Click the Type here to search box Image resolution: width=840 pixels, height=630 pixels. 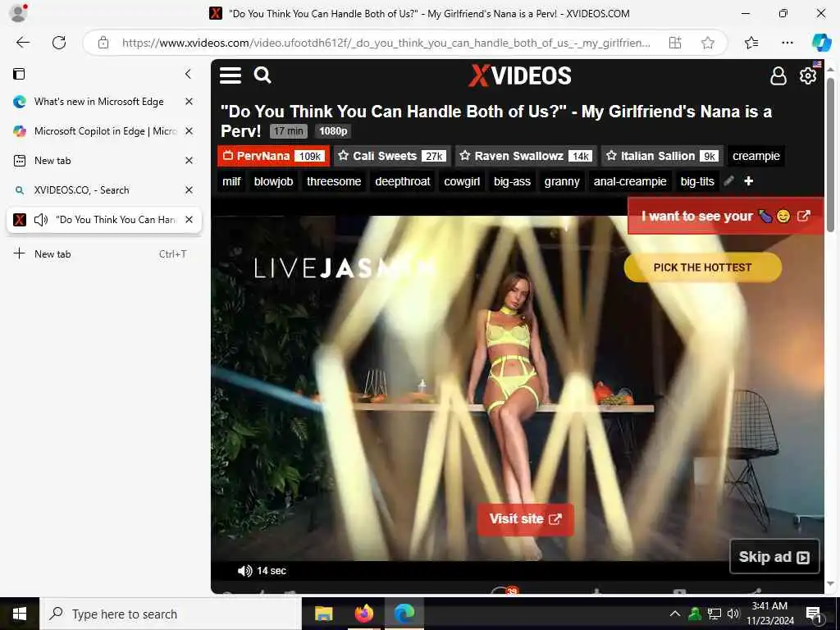point(171,614)
